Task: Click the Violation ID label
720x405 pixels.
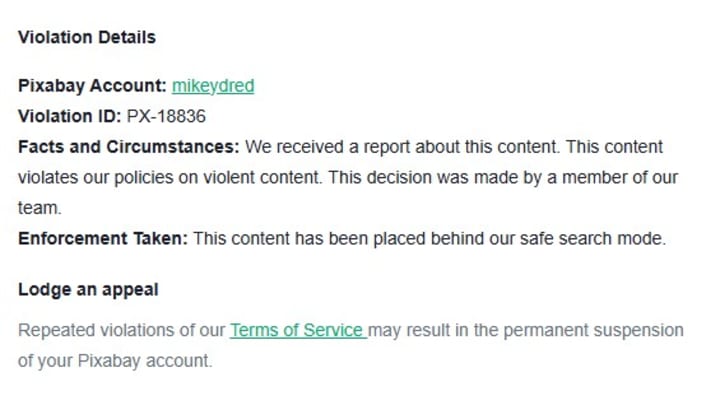Action: point(69,116)
